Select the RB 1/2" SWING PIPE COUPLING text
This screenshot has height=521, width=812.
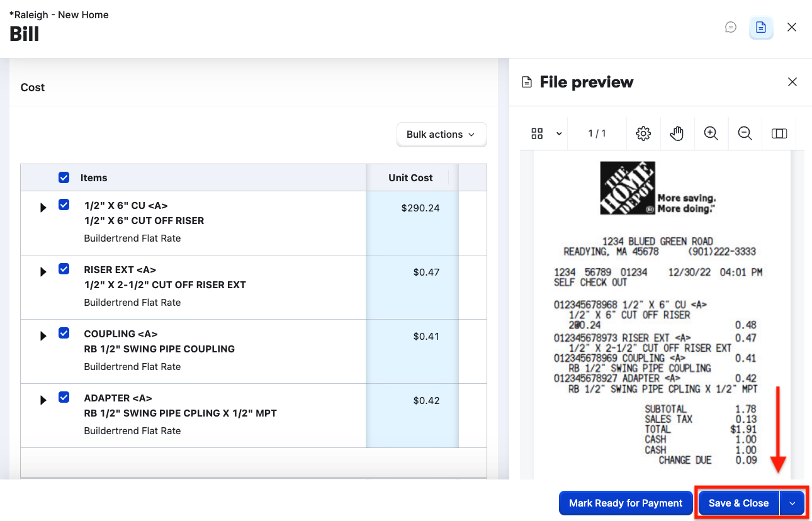click(159, 349)
